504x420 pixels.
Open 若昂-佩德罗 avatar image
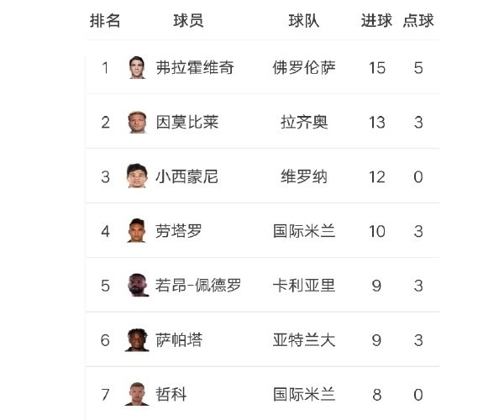[x=139, y=285]
